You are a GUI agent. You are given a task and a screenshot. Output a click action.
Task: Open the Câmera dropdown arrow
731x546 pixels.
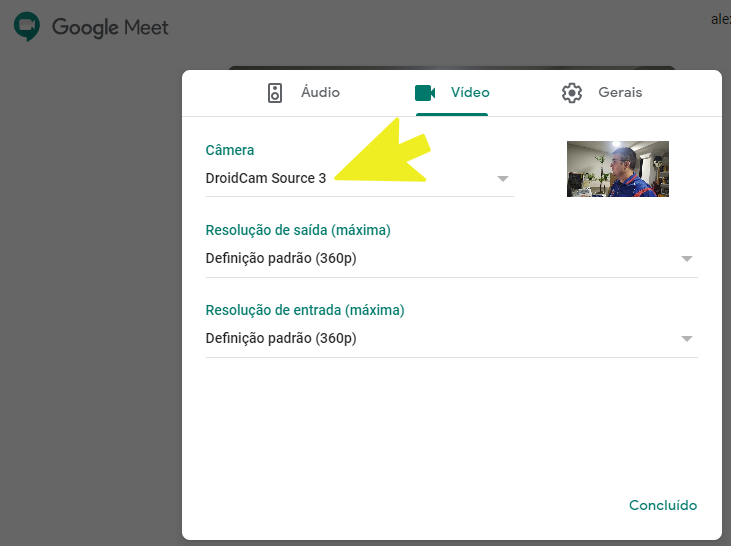click(x=503, y=179)
